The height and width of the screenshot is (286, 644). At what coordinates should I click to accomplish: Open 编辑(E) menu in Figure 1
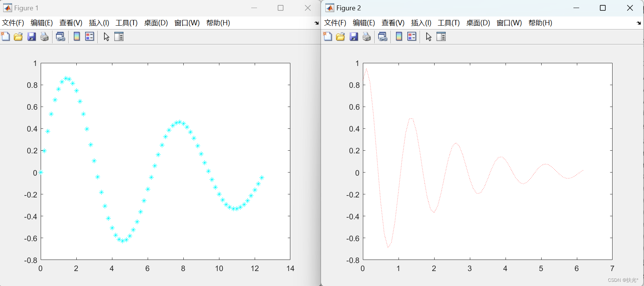42,23
